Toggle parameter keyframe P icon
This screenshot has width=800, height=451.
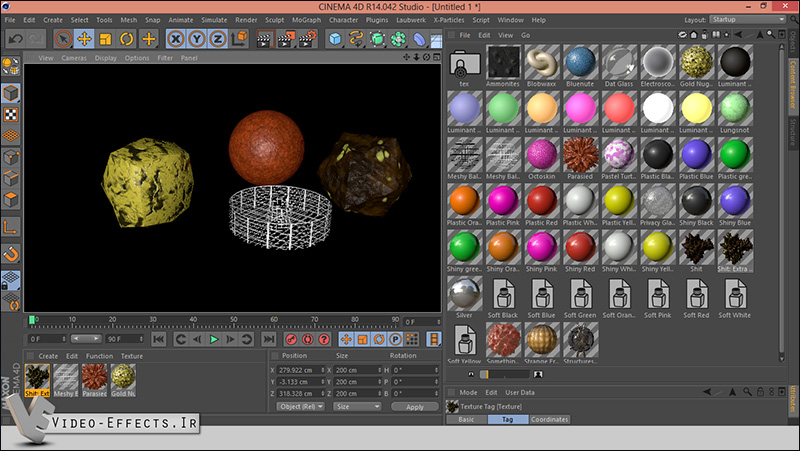[x=395, y=339]
